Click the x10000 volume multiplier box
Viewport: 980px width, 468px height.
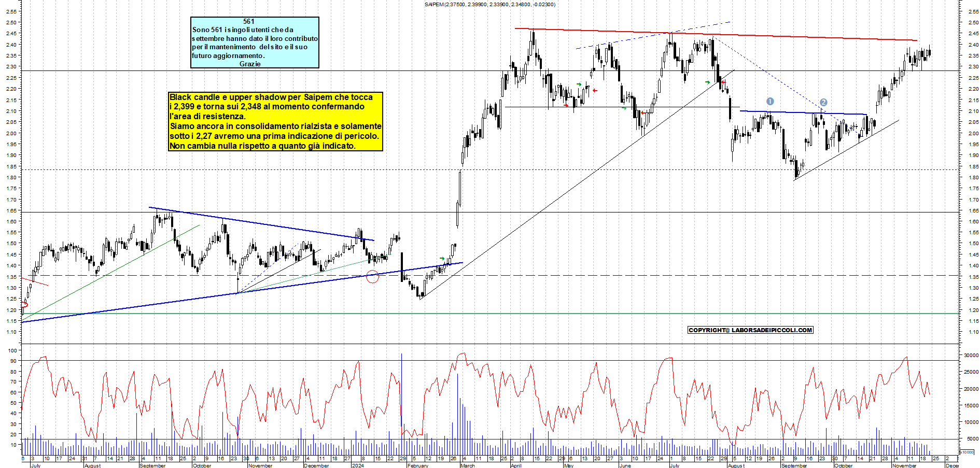tap(967, 452)
